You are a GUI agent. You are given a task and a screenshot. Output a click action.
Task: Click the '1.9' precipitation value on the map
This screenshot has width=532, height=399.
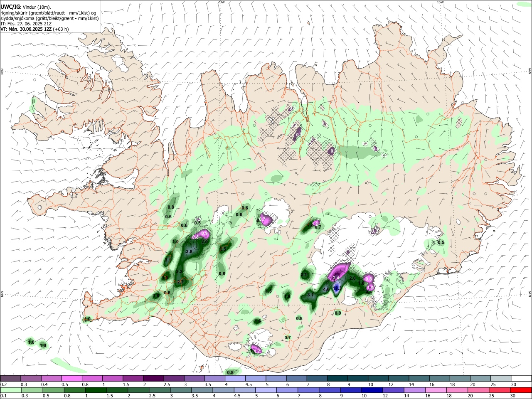coord(370,288)
